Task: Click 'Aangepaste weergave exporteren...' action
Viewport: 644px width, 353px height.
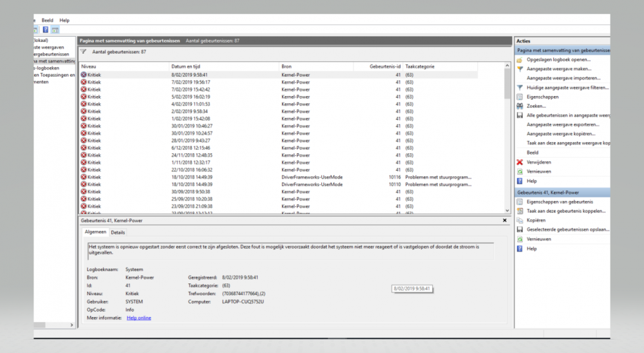Action: point(563,124)
